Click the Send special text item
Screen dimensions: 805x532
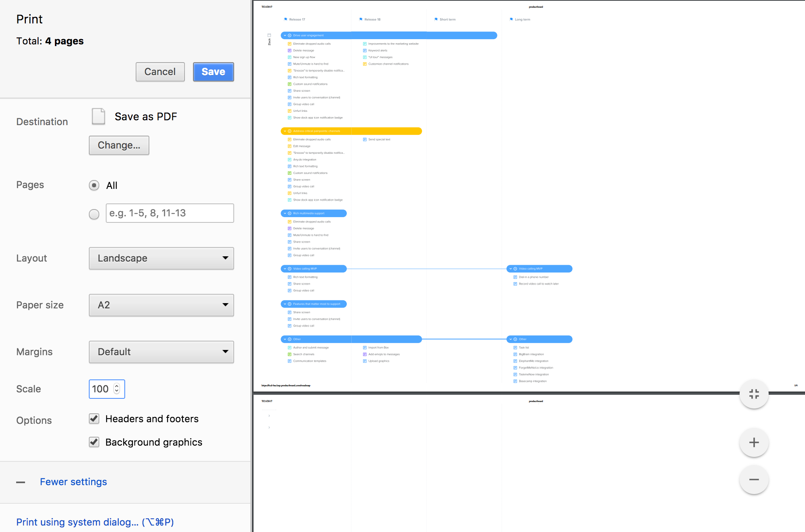point(377,140)
